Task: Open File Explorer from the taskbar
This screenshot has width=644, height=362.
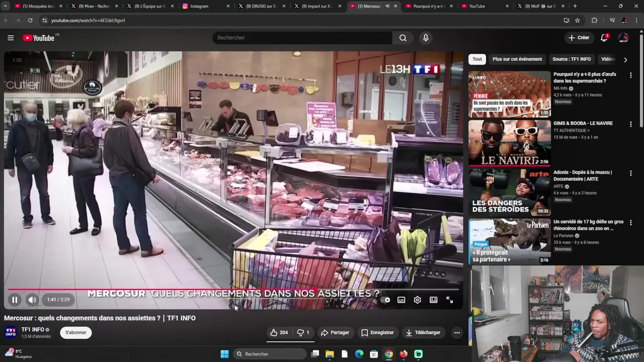Action: (330, 354)
